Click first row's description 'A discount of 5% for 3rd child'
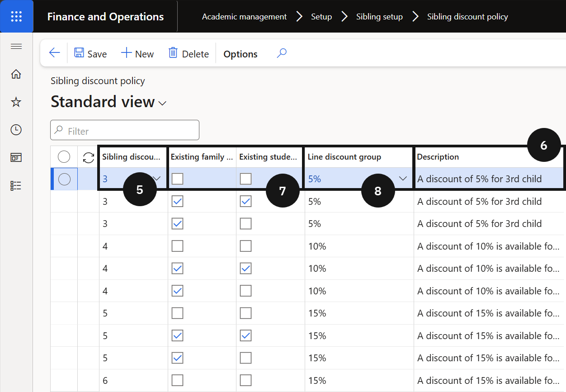The height and width of the screenshot is (392, 566). 480,179
